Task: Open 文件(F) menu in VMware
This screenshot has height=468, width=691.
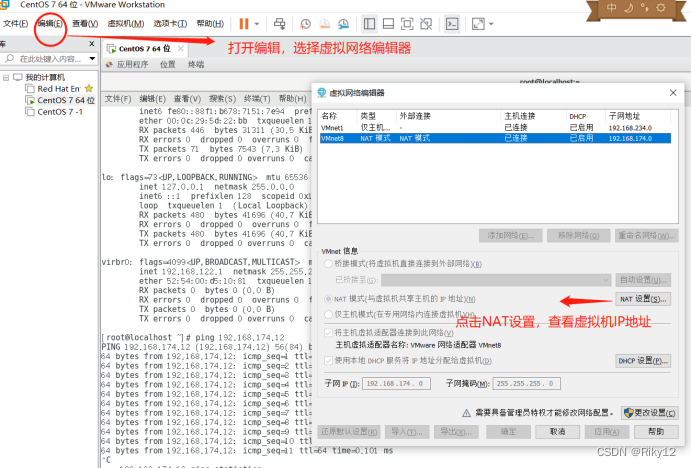Action: click(x=15, y=23)
